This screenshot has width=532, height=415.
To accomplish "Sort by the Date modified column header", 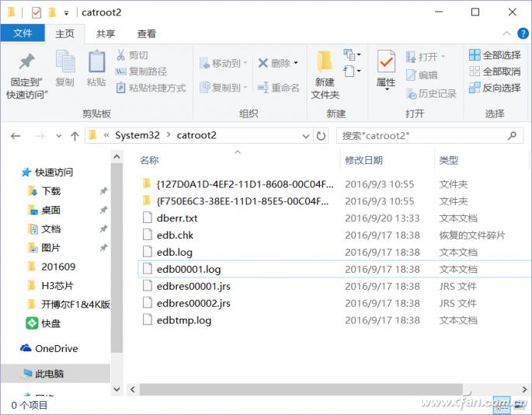I will click(363, 160).
